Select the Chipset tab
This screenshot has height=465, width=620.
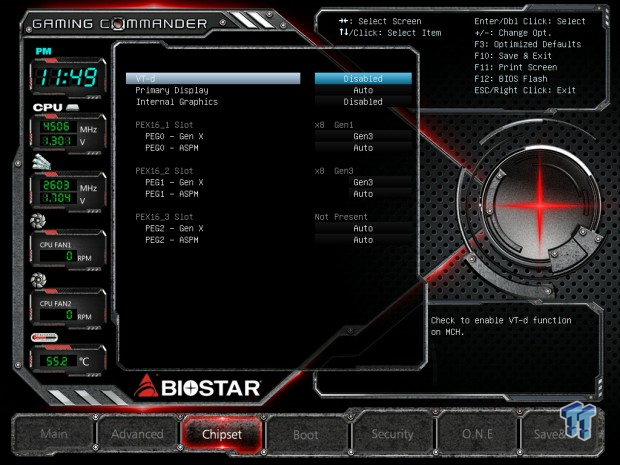[222, 434]
